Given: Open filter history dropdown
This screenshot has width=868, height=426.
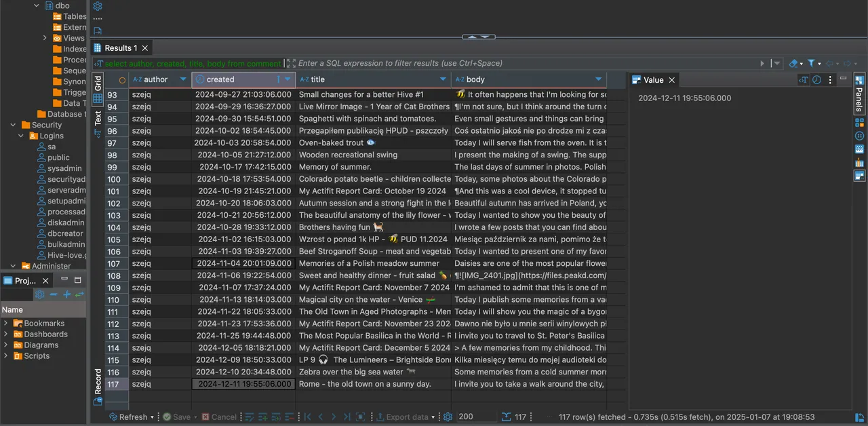Looking at the screenshot, I should click(776, 63).
